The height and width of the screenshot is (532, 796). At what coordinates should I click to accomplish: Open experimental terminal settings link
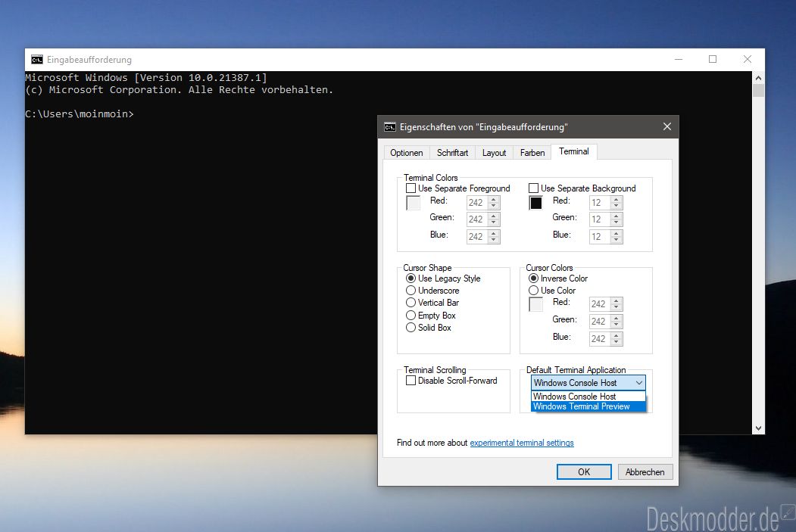pos(521,443)
